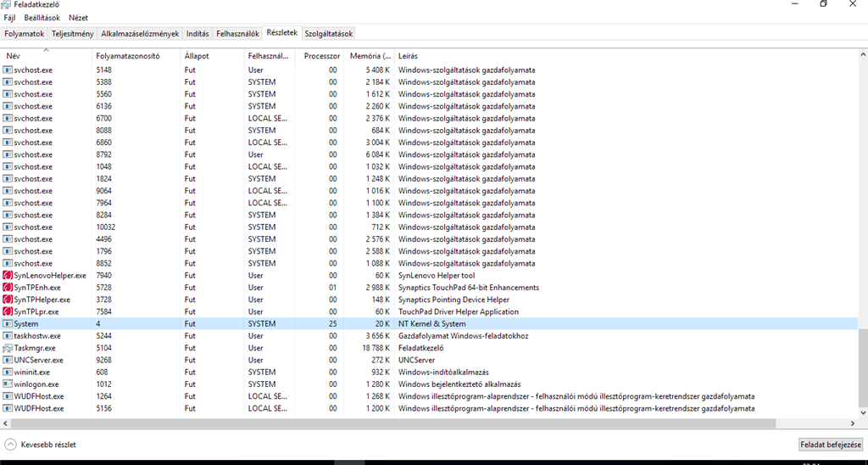The height and width of the screenshot is (465, 868).
Task: Select the Taskmgr.exe process name
Action: tap(35, 348)
